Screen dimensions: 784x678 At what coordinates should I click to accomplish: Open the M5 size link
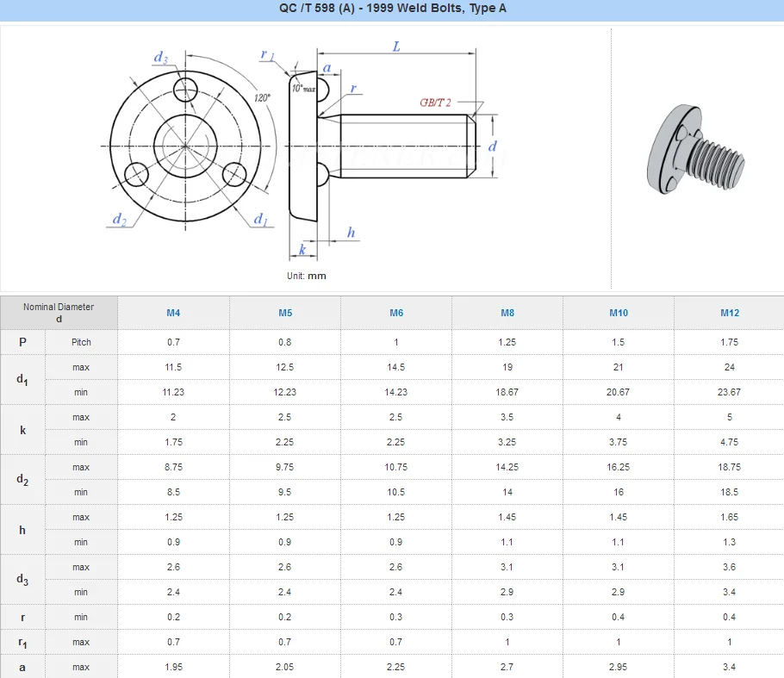[285, 313]
